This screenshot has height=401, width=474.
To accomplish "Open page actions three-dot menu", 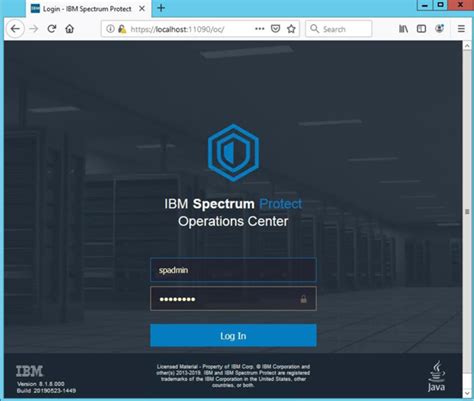I will [x=260, y=29].
